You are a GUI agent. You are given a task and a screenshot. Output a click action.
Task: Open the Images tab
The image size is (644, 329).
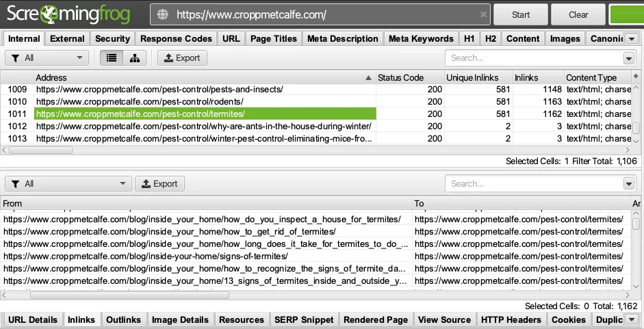(565, 38)
